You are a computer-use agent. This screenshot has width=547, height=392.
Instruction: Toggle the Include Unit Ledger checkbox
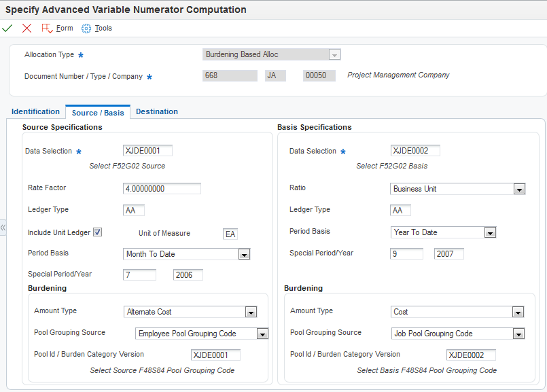pos(97,232)
